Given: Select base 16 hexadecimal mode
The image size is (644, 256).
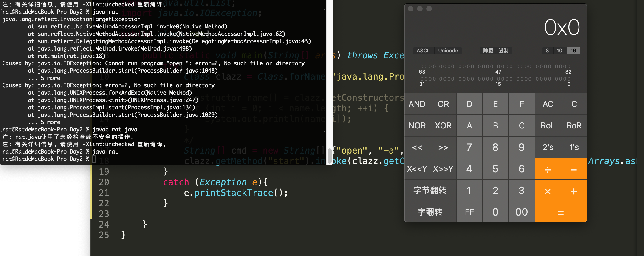Looking at the screenshot, I should 573,51.
